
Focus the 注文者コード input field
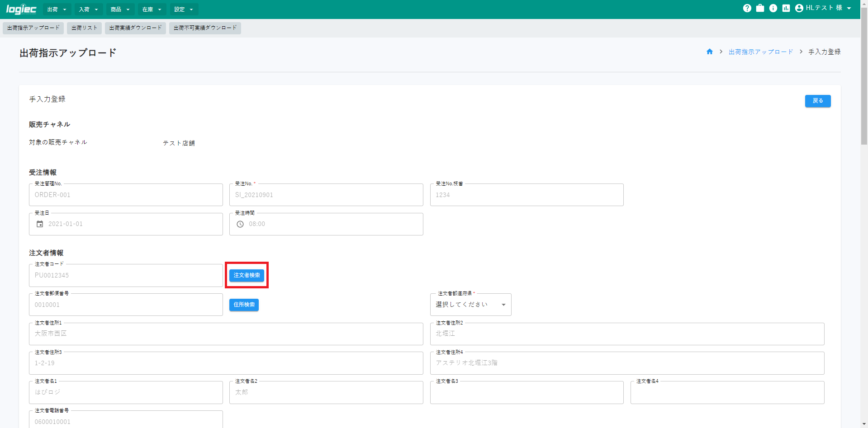126,275
